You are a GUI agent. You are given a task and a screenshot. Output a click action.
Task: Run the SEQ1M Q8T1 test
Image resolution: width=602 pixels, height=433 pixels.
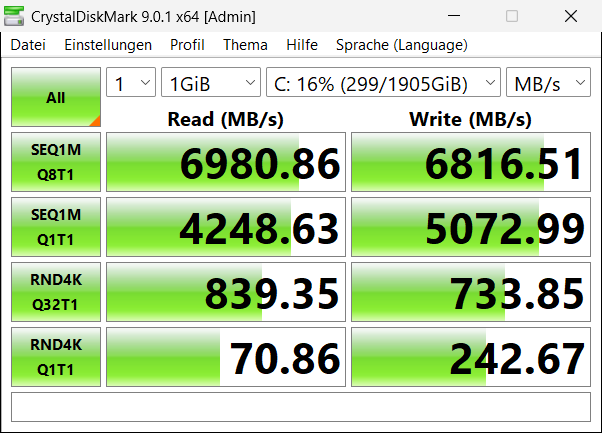(x=56, y=162)
